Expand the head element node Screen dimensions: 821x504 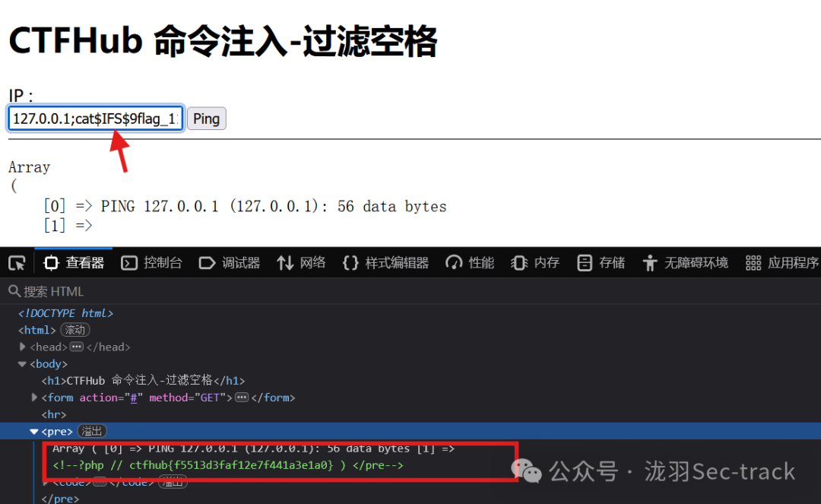click(x=22, y=347)
